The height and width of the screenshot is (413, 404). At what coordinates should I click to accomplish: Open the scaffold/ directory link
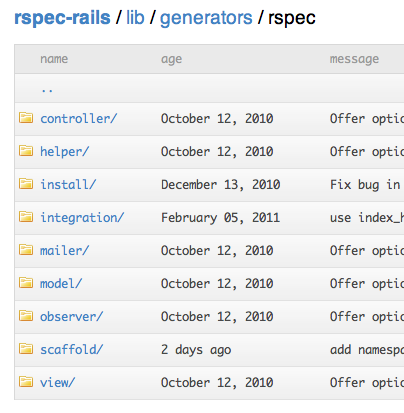(x=72, y=349)
